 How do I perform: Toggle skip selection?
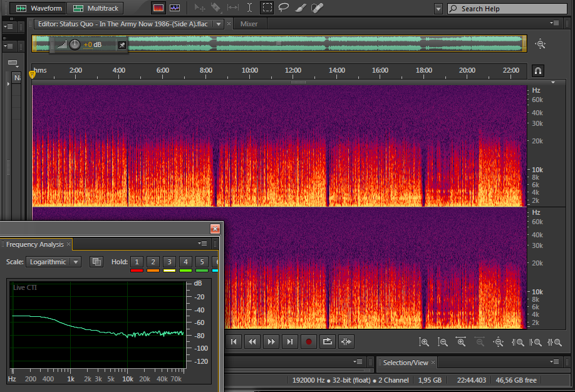tap(346, 342)
